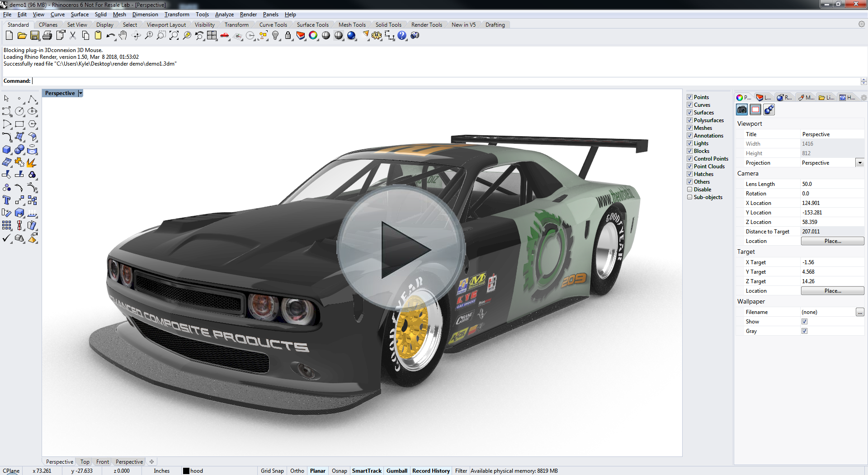Click the Zoom Extents icon

(174, 35)
